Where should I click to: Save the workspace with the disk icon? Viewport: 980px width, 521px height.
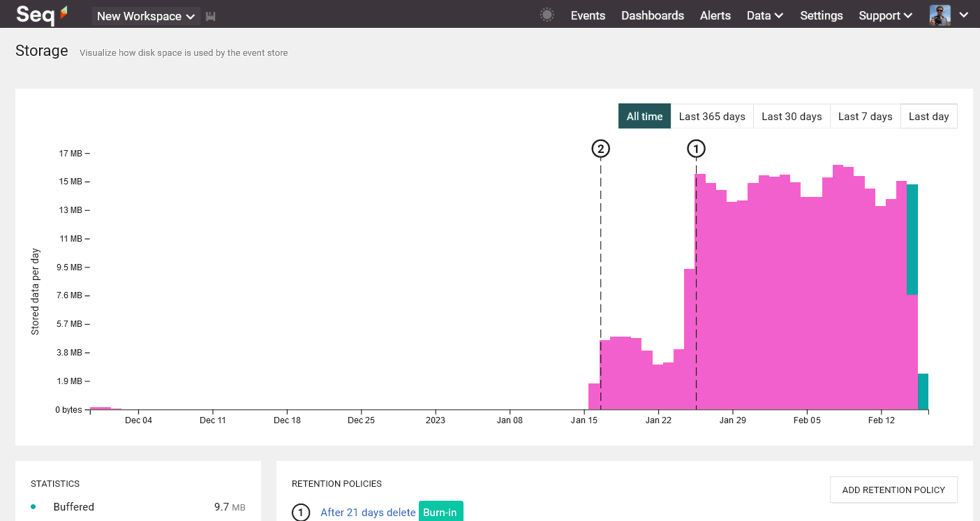pos(211,16)
